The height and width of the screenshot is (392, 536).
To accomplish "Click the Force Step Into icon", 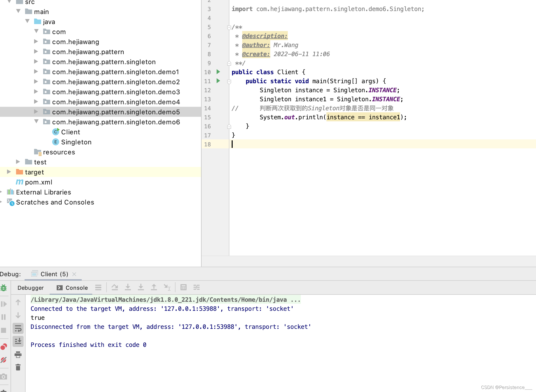I will pyautogui.click(x=141, y=287).
